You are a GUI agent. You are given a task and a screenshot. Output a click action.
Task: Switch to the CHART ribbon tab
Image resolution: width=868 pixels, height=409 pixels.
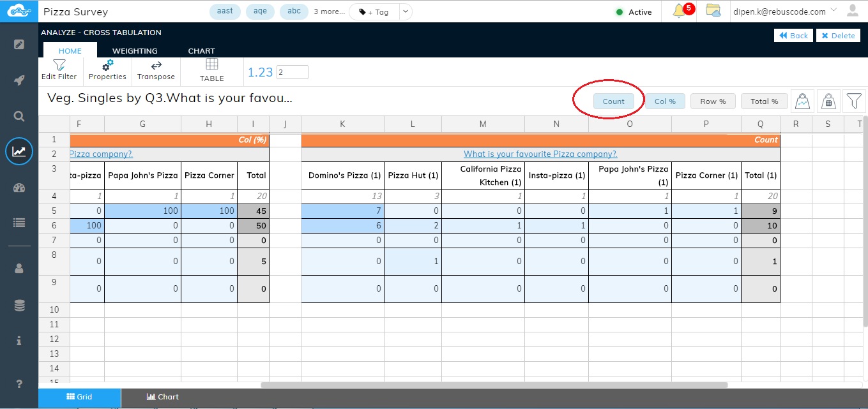pyautogui.click(x=201, y=50)
